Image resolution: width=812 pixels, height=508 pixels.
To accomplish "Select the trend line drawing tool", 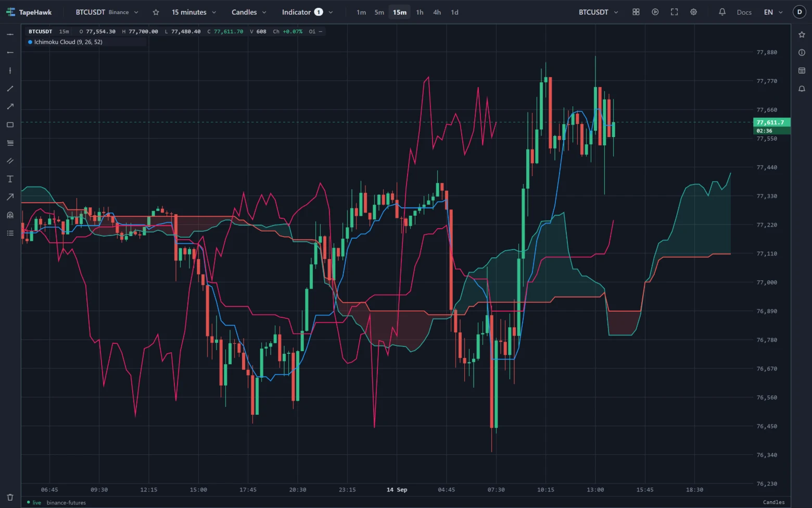I will click(10, 89).
